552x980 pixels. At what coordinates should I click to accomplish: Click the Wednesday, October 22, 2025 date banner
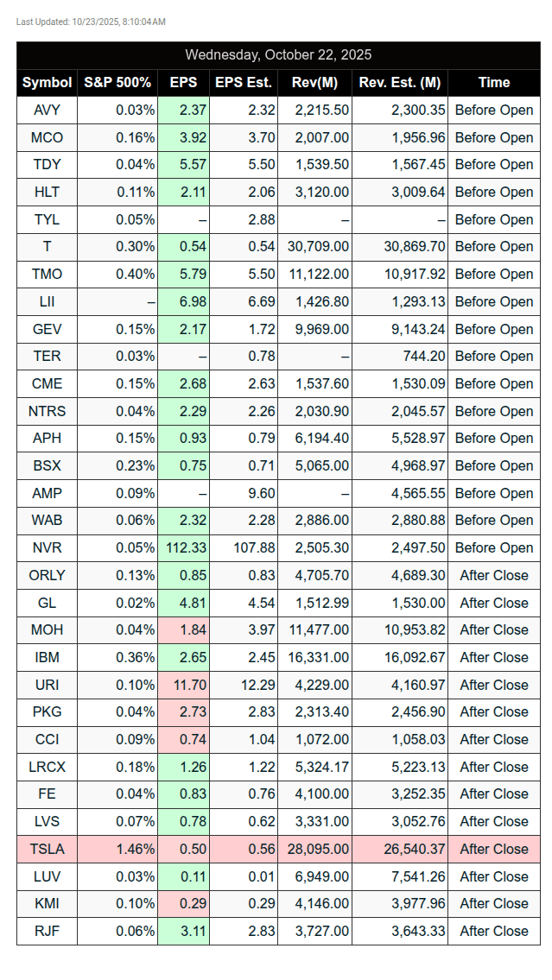278,54
